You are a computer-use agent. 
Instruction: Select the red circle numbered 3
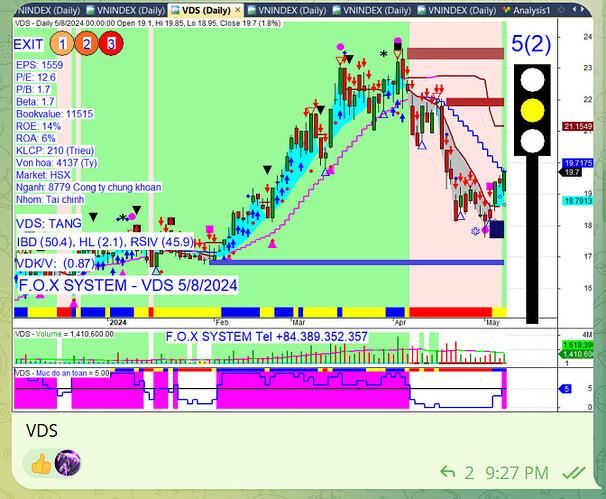click(x=111, y=43)
